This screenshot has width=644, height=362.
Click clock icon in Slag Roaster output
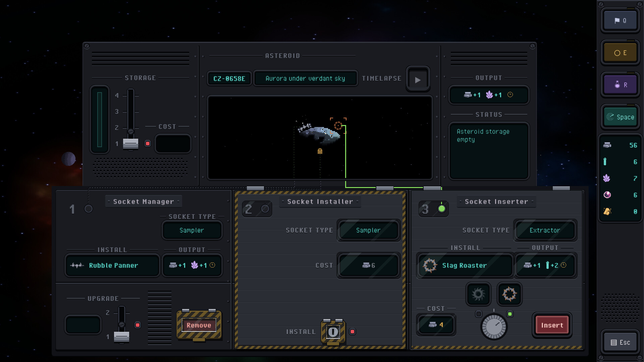point(563,265)
